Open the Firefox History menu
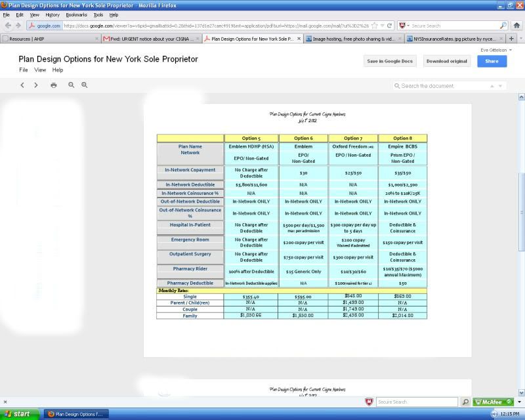The height and width of the screenshot is (420, 525). coord(52,14)
